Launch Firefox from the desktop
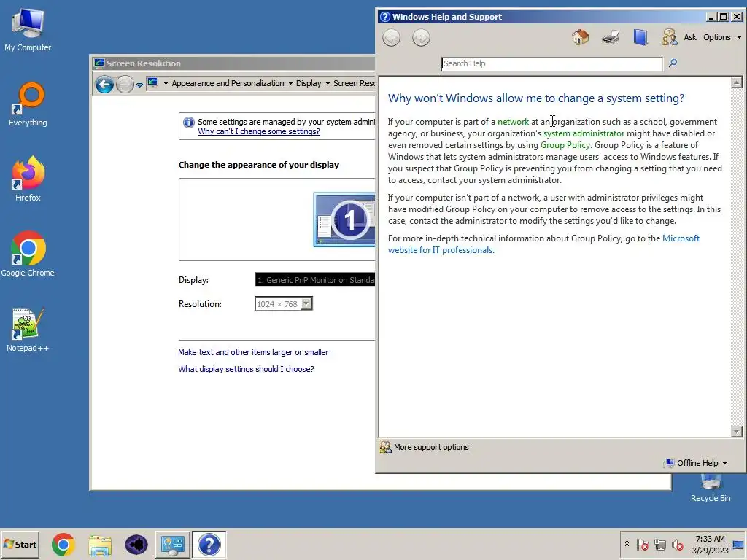 coord(28,179)
